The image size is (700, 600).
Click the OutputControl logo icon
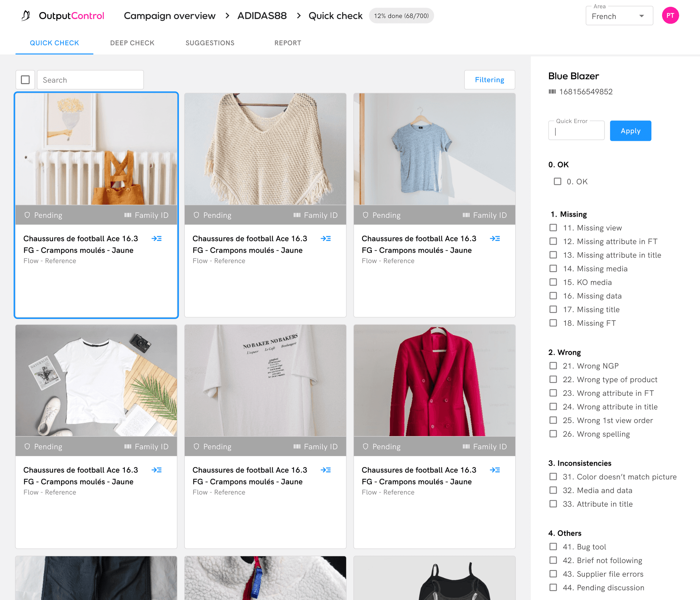click(x=26, y=15)
